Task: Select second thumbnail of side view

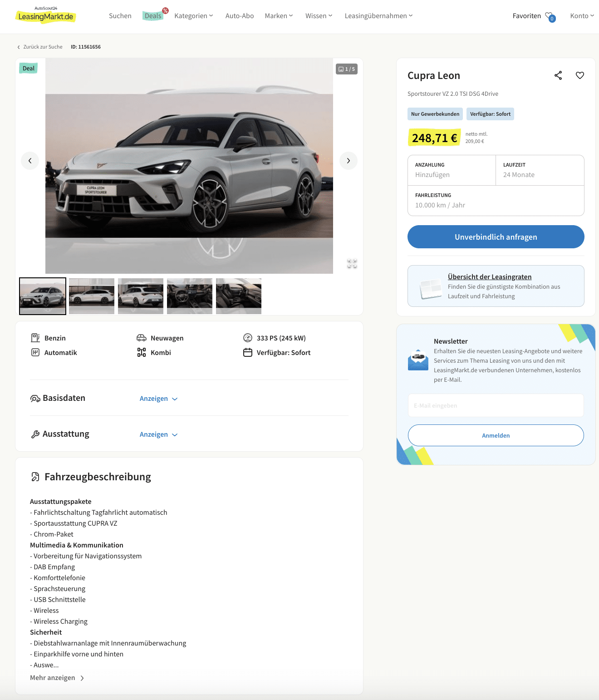Action: tap(92, 296)
